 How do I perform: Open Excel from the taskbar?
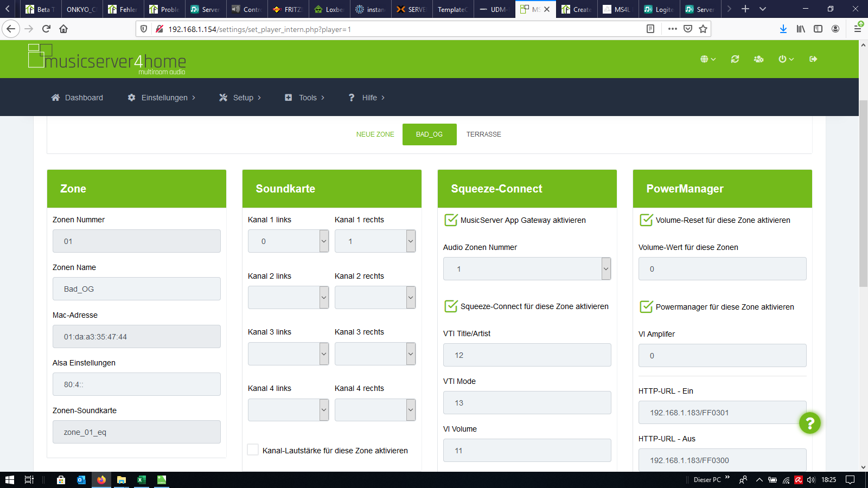coord(141,480)
